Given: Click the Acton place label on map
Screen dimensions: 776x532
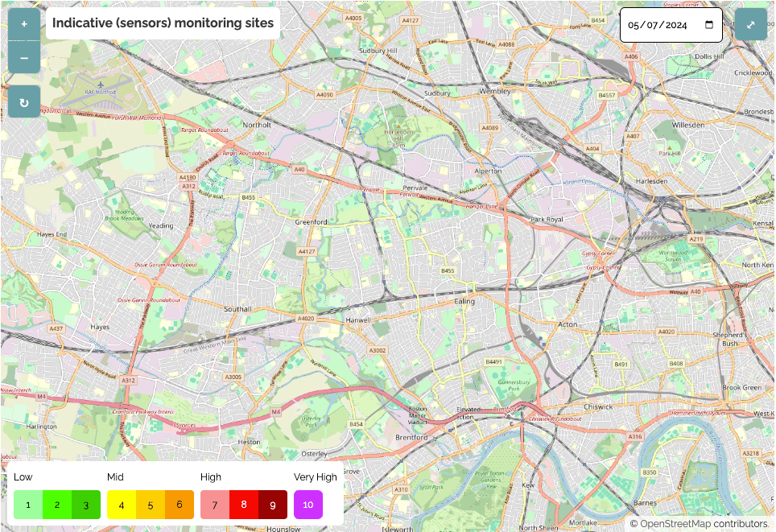Looking at the screenshot, I should [568, 324].
